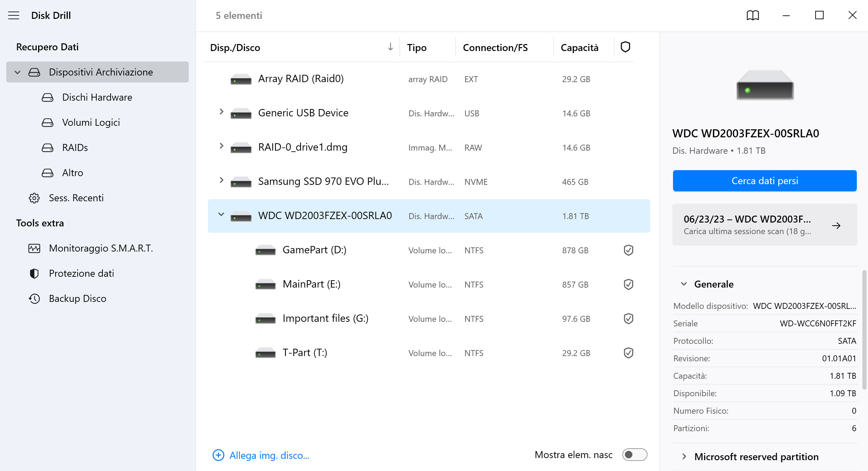Sort by Tipo column header
Image resolution: width=868 pixels, height=471 pixels.
417,48
